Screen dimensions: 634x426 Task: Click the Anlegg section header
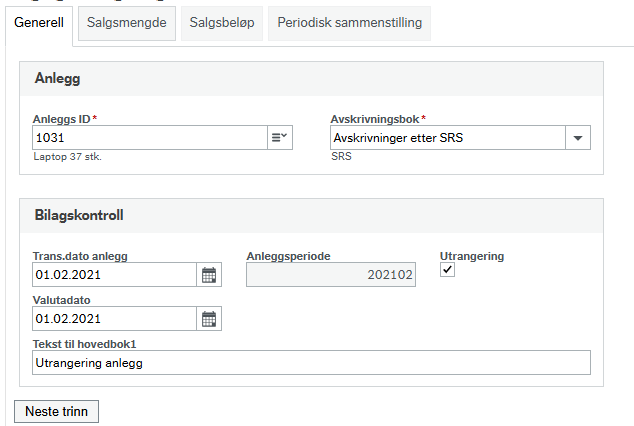tap(311, 79)
